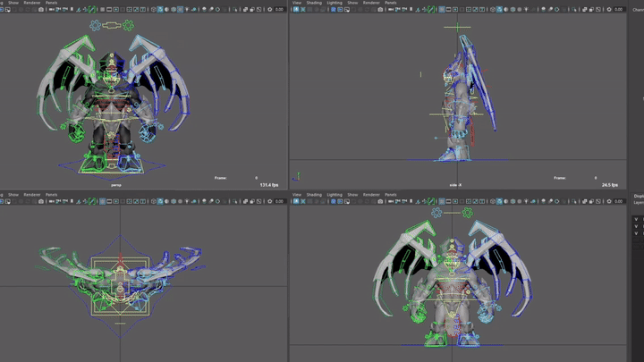Click smooth shade all icon in front view panel

point(498,201)
